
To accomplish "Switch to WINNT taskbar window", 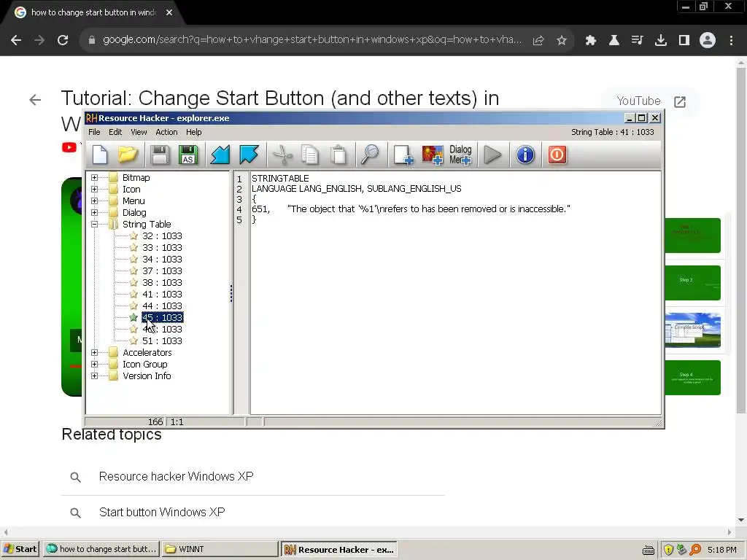I will pos(220,549).
